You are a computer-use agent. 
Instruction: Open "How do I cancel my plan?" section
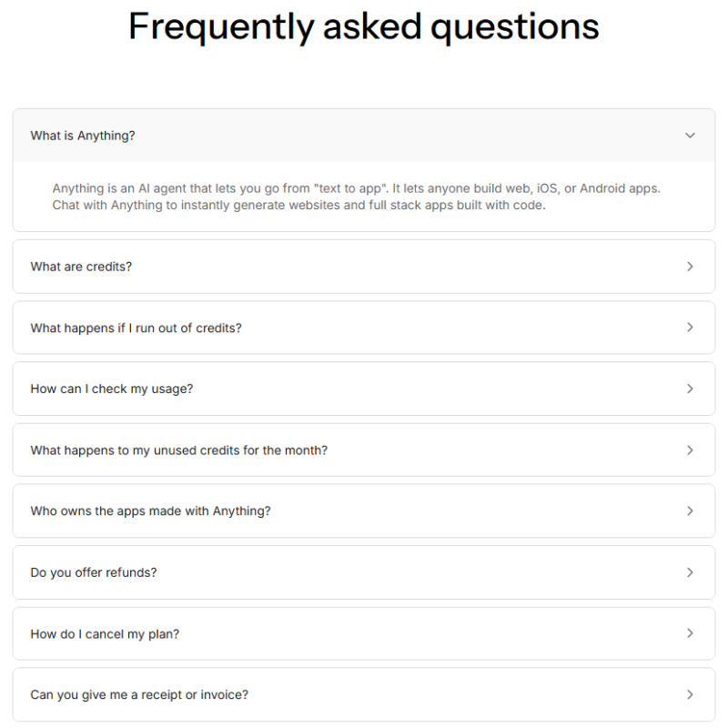105,633
